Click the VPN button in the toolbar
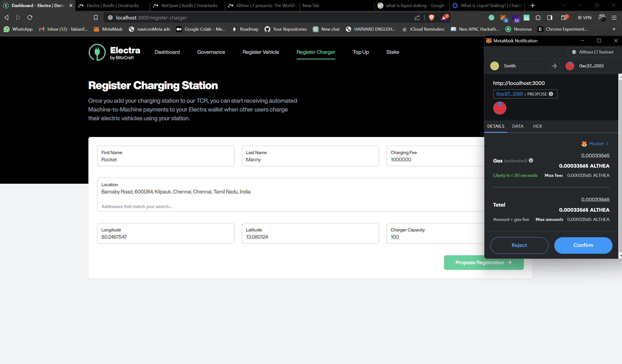Viewport: 622px width, 364px height. pyautogui.click(x=585, y=18)
